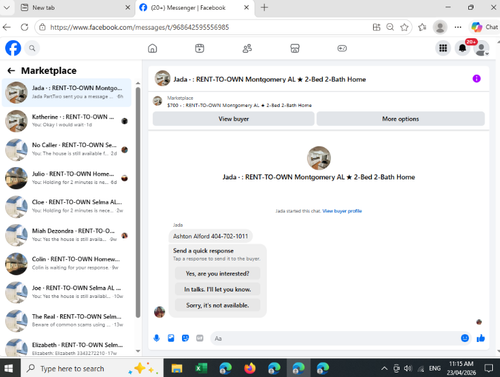The image size is (500, 377).
Task: Open The Real RENT-TO-OWN conversation
Action: point(67,320)
